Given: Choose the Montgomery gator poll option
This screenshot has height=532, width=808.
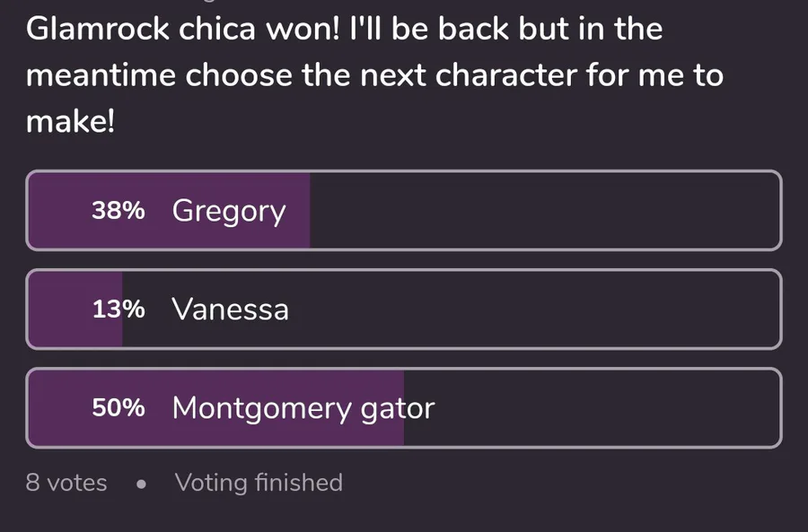Looking at the screenshot, I should pyautogui.click(x=404, y=408).
